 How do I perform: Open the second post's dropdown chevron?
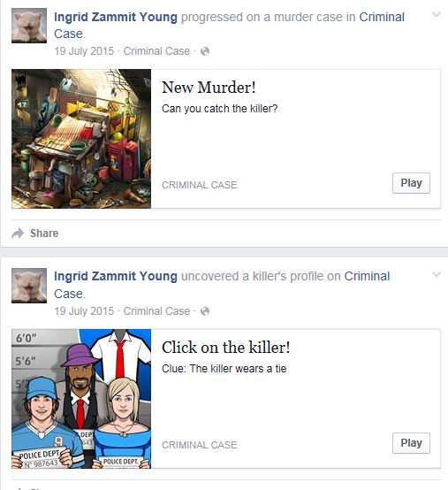click(x=437, y=275)
